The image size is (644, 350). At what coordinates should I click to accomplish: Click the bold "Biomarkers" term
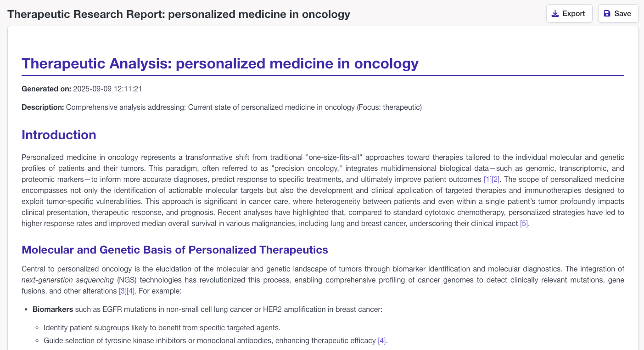(x=53, y=309)
